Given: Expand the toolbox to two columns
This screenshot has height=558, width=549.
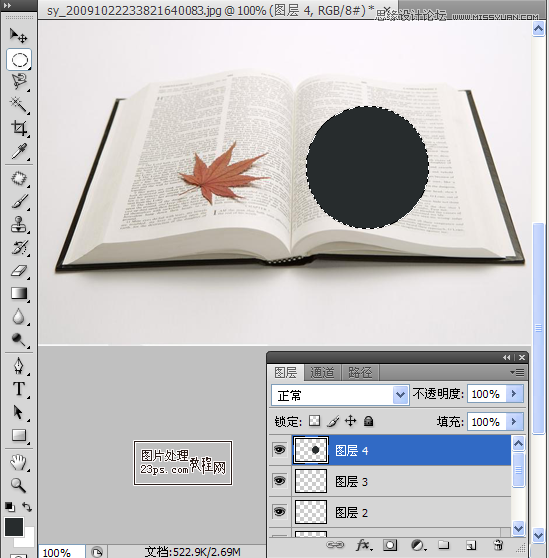Looking at the screenshot, I should [7, 6].
